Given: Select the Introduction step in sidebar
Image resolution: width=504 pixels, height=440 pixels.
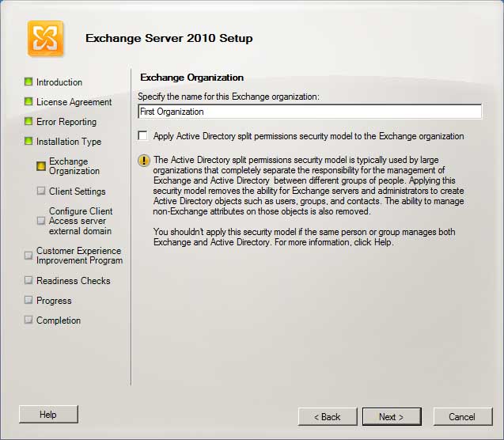Looking at the screenshot, I should [x=59, y=82].
